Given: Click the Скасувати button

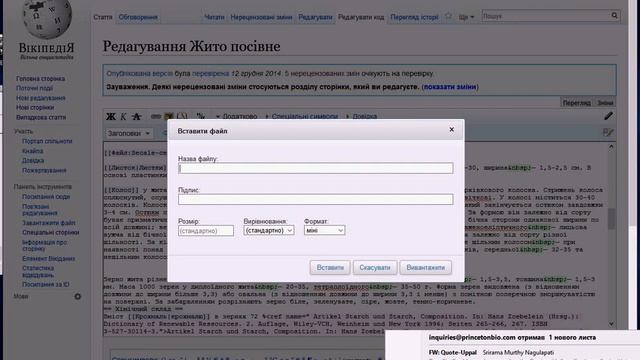Looking at the screenshot, I should click(x=375, y=267).
